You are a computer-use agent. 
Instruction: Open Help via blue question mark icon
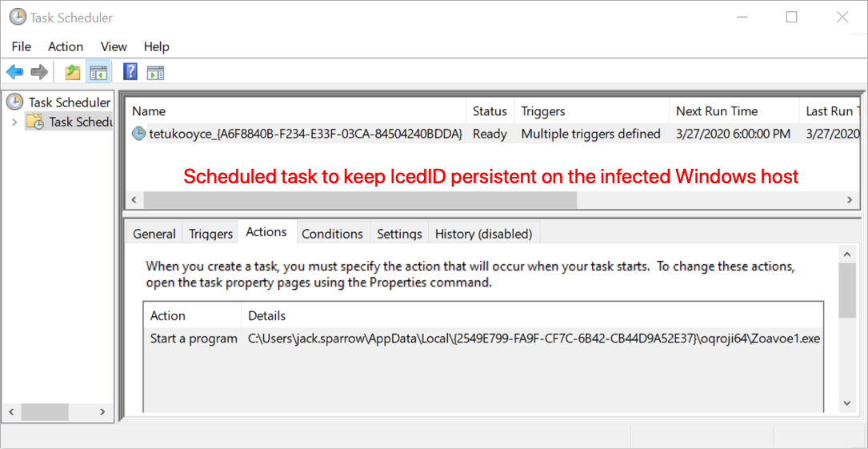pyautogui.click(x=130, y=71)
